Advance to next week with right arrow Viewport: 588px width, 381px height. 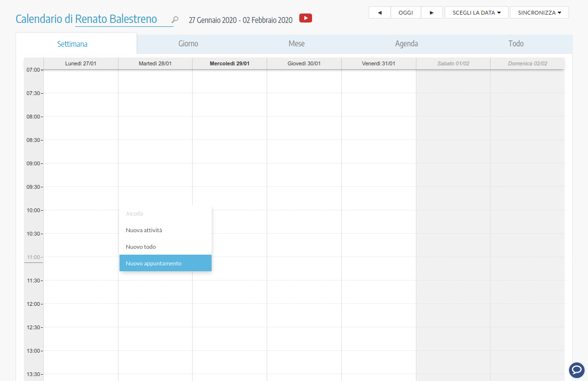tap(431, 13)
